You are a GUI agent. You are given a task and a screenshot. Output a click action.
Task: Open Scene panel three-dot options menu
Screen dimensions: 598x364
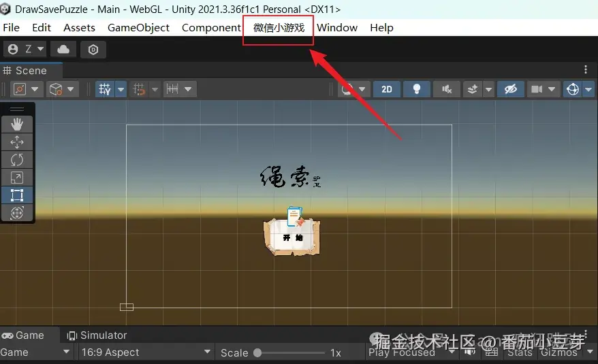(586, 69)
